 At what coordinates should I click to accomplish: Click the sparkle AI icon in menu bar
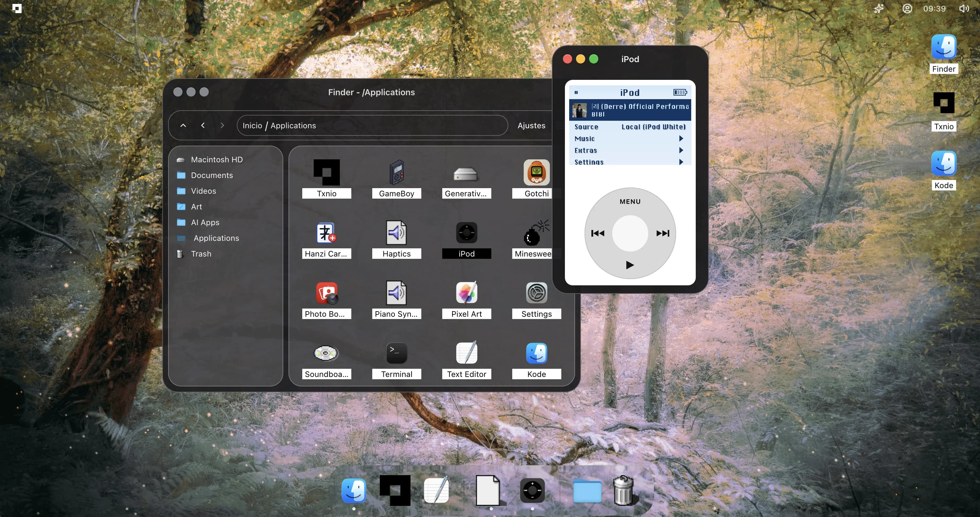click(878, 9)
